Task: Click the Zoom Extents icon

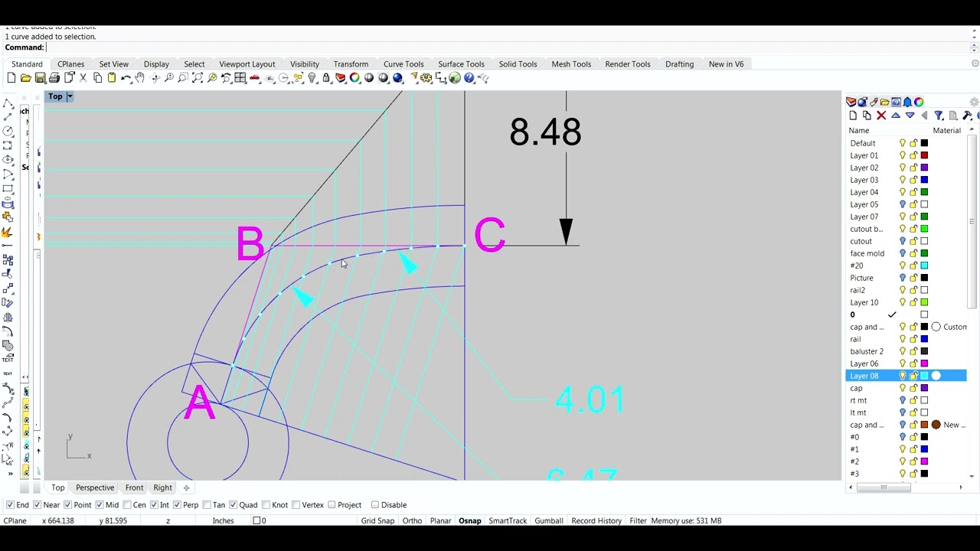Action: (x=198, y=78)
